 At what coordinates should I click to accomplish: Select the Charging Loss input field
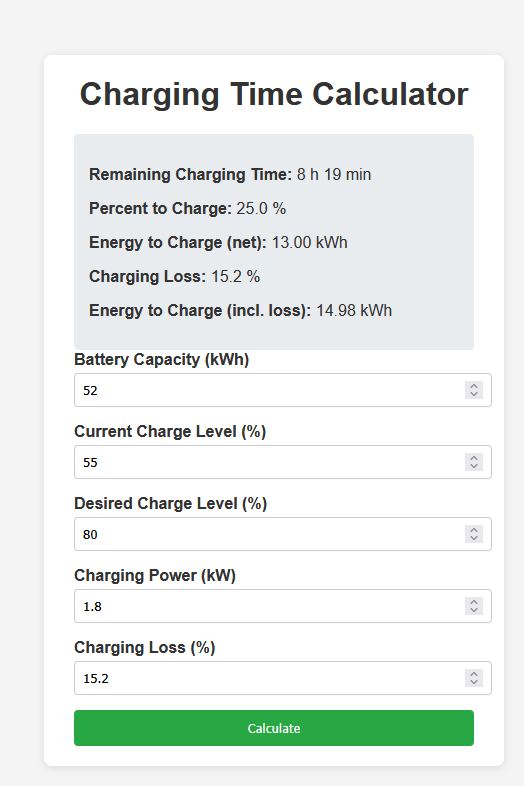point(283,678)
